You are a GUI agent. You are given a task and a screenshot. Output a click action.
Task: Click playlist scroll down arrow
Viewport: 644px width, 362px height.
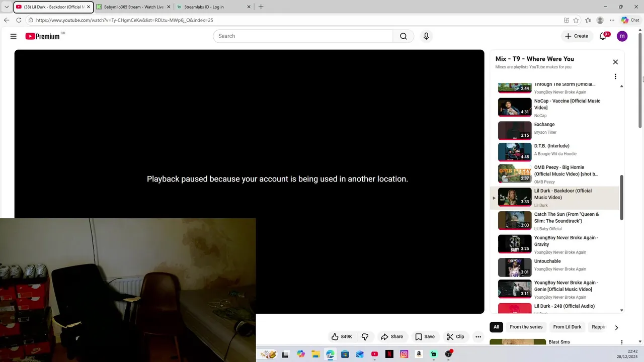pos(622,311)
